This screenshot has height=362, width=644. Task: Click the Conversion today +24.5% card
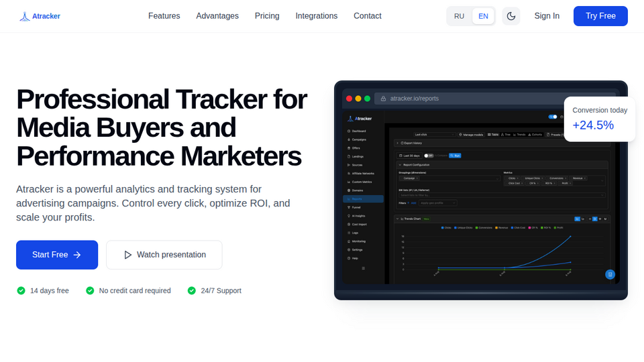600,119
